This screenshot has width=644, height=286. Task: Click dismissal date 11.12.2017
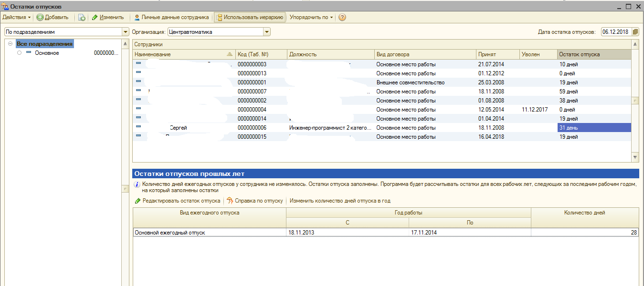(x=538, y=110)
